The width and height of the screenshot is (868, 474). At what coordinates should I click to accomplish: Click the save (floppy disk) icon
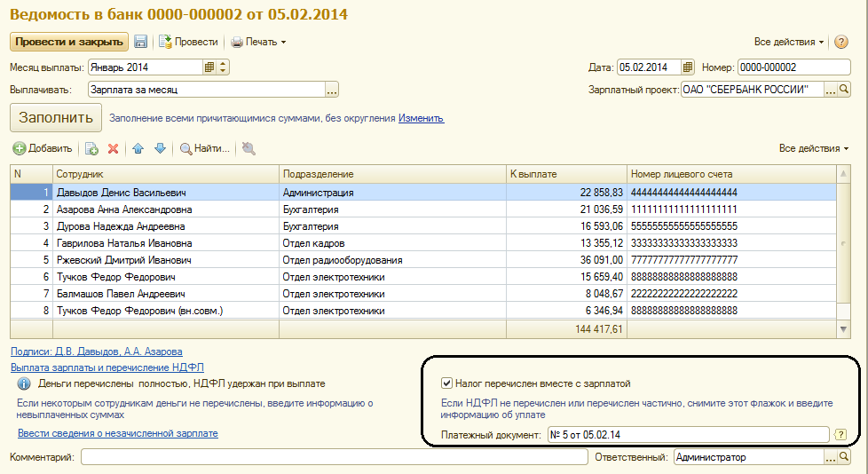140,42
